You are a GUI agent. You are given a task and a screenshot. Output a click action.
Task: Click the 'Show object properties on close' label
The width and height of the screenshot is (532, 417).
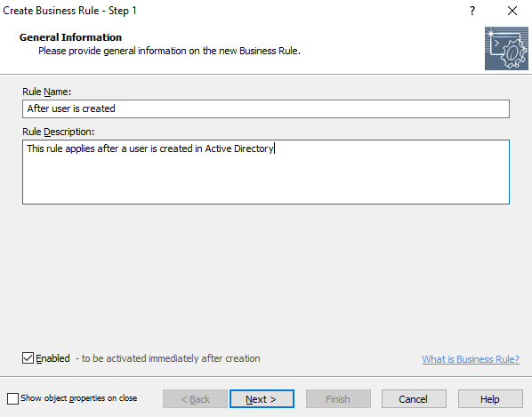tap(78, 398)
